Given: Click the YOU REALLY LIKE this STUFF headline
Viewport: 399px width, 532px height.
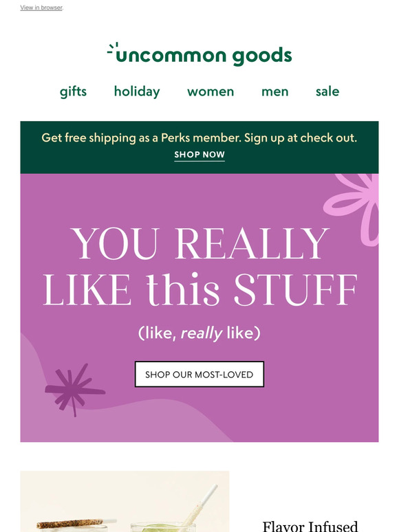Looking at the screenshot, I should point(199,266).
